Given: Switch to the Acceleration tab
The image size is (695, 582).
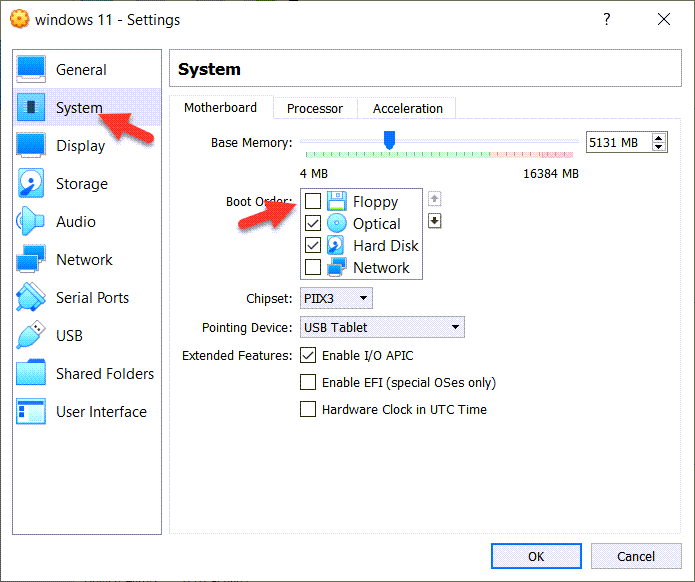Looking at the screenshot, I should [x=408, y=108].
